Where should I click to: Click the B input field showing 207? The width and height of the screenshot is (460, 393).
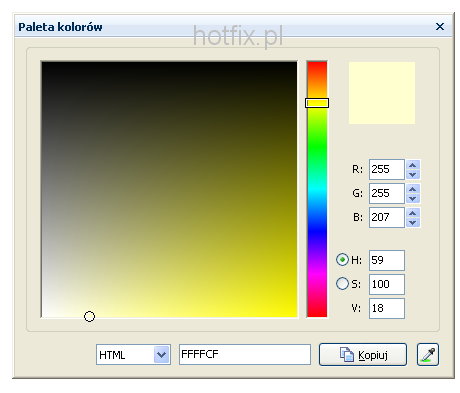pyautogui.click(x=387, y=217)
